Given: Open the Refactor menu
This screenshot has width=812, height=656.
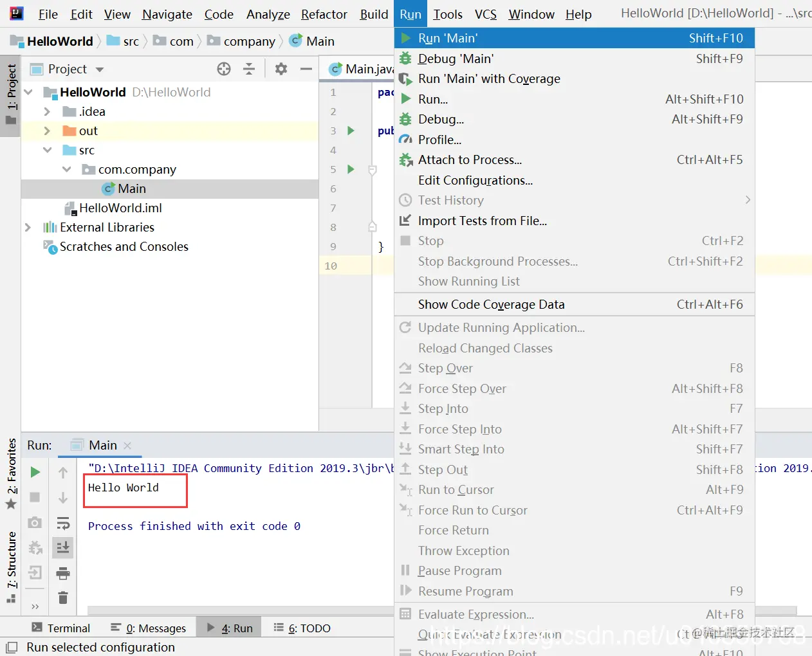Looking at the screenshot, I should click(x=324, y=14).
